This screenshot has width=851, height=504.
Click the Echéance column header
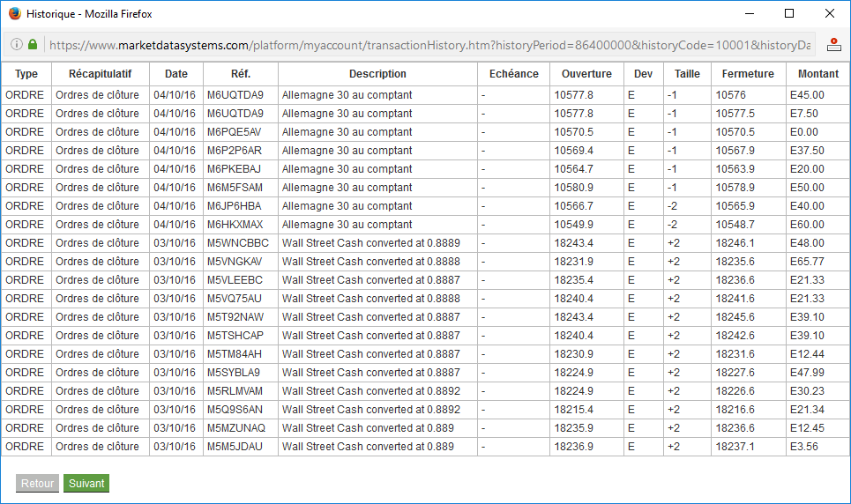[514, 74]
